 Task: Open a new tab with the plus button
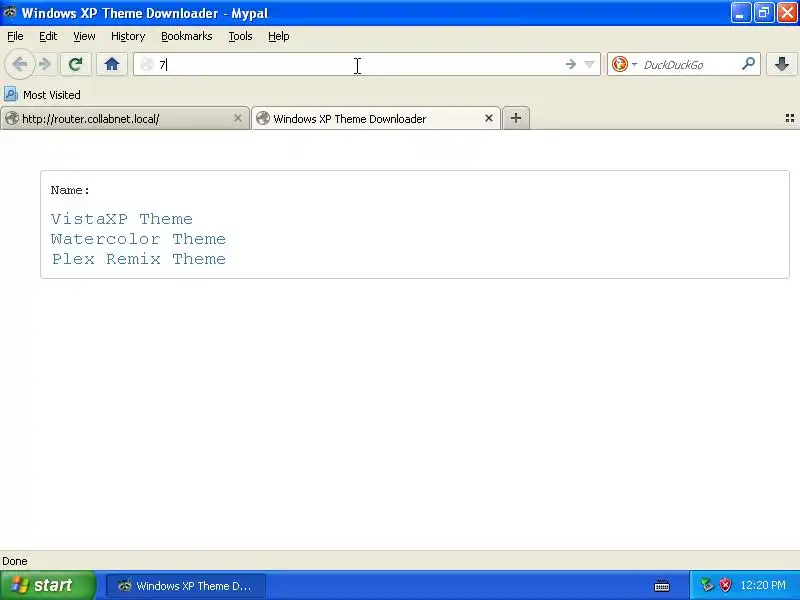(x=516, y=118)
